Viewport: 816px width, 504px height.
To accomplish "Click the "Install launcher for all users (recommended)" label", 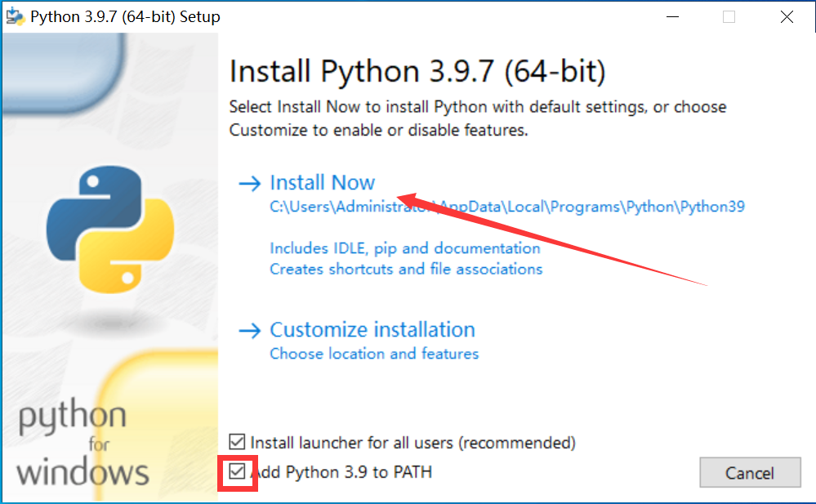I will click(x=412, y=443).
